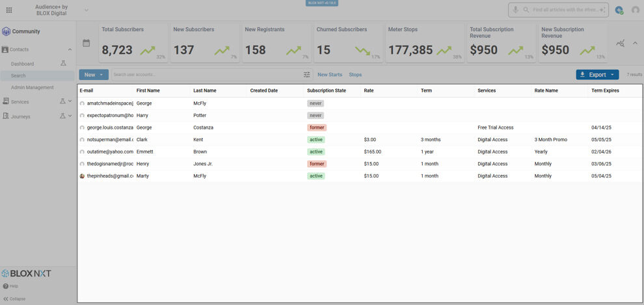Screen dimensions: 644x305
Task: Click the Contacts section icon
Action: point(5,49)
